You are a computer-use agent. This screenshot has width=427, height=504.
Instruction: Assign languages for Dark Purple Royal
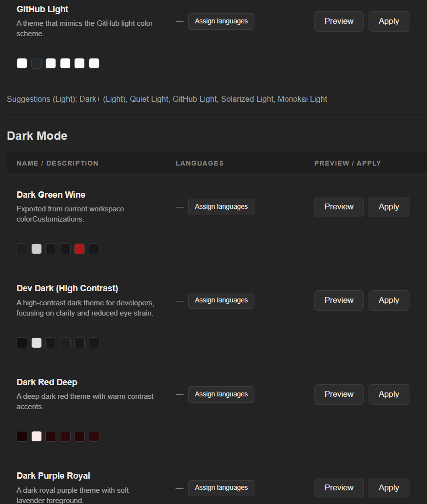click(221, 487)
